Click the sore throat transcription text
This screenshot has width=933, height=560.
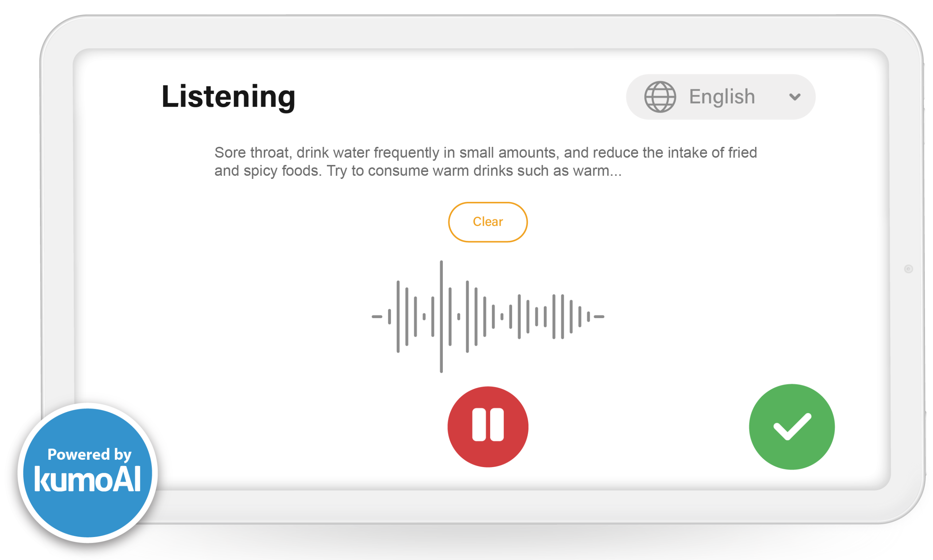pyautogui.click(x=485, y=161)
